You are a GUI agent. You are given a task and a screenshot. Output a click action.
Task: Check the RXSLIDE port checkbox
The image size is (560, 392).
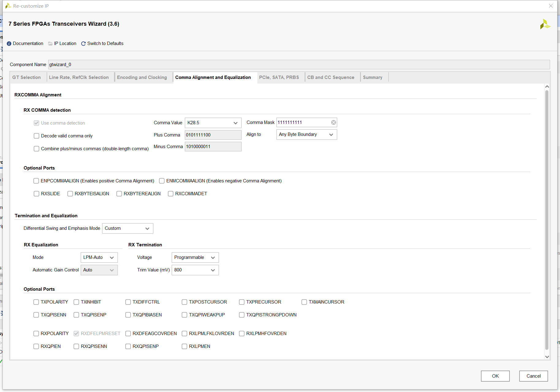pos(36,194)
